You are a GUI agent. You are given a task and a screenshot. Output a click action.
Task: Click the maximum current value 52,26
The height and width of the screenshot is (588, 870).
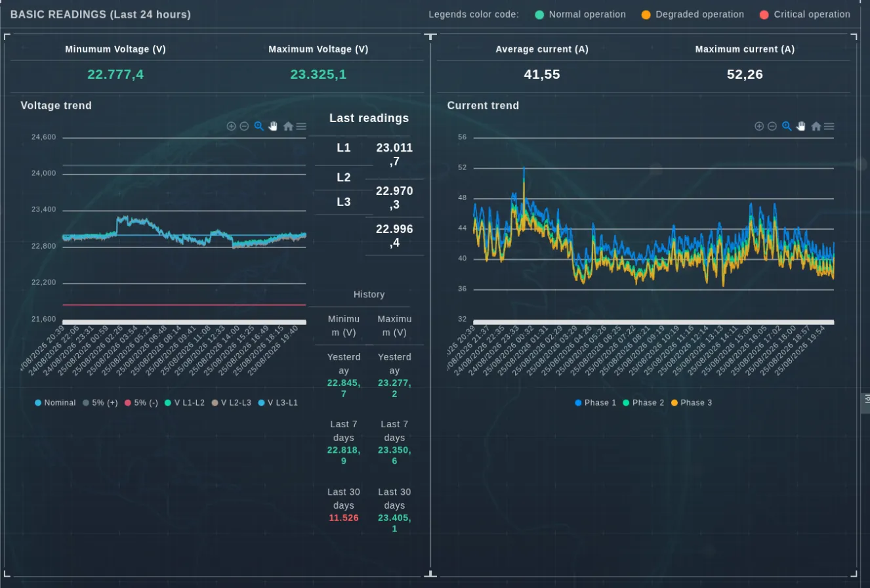745,74
